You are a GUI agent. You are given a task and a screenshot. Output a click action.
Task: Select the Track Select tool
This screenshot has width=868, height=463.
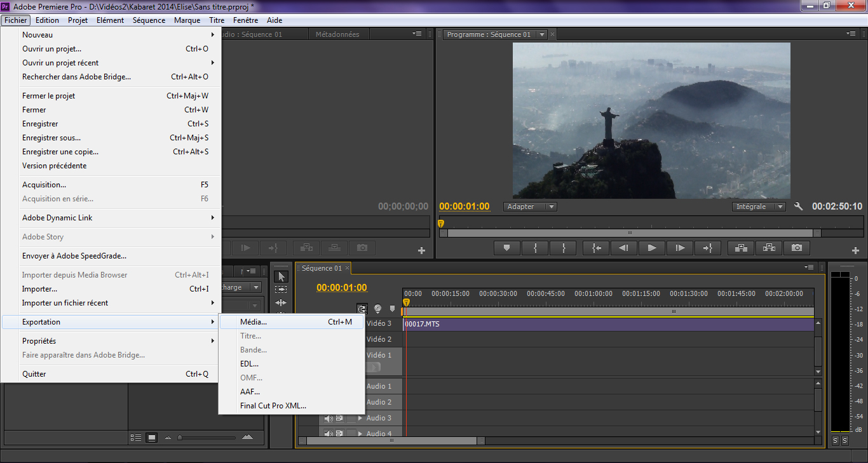[x=281, y=290]
